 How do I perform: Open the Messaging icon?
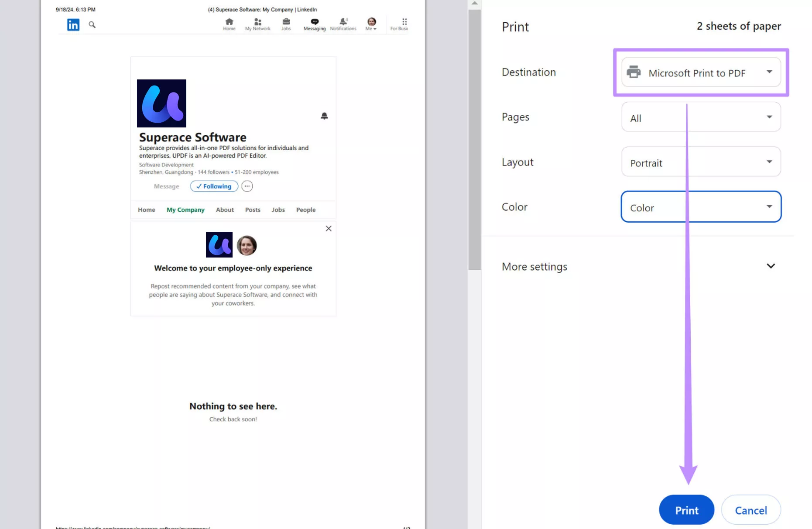click(314, 21)
